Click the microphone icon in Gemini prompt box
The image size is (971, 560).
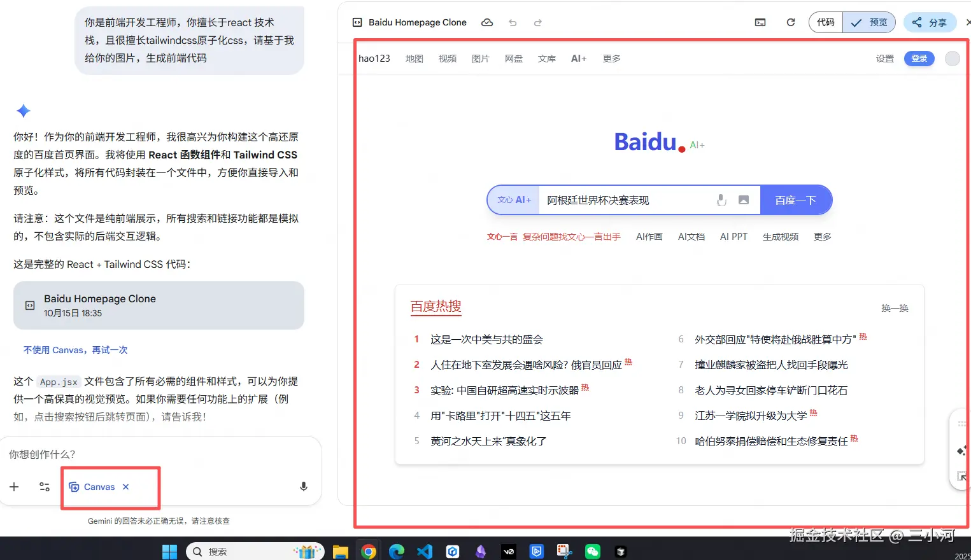point(304,487)
